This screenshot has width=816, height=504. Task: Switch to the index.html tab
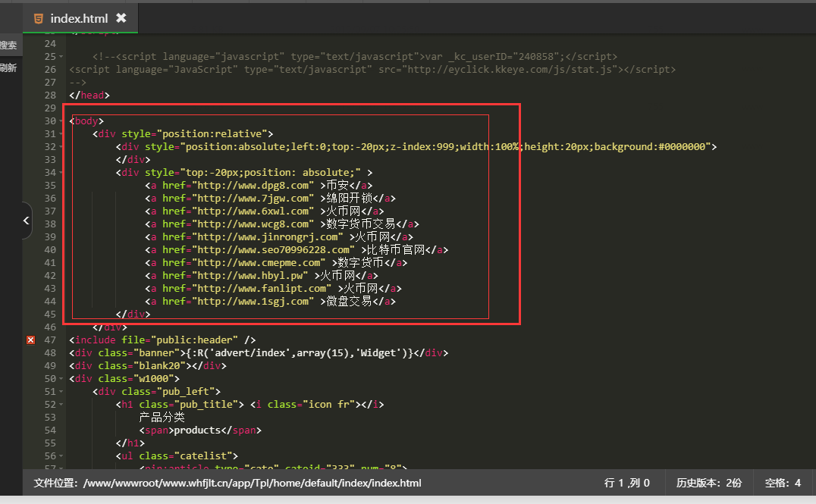[80, 18]
